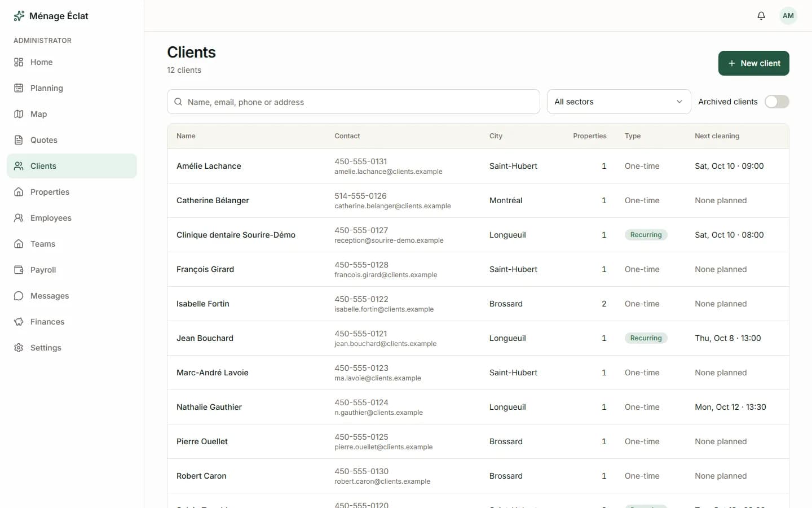
Task: Focus the name, email, phone search field
Action: tap(354, 102)
